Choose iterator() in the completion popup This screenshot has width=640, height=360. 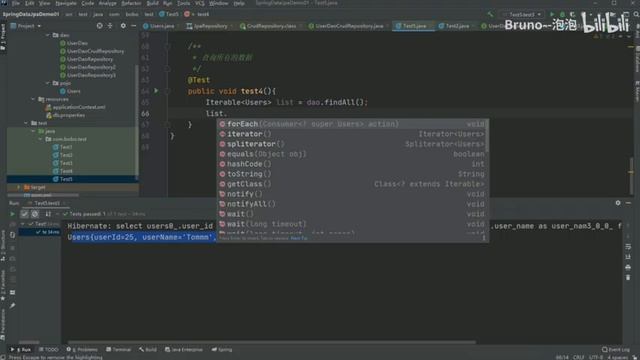coord(353,134)
